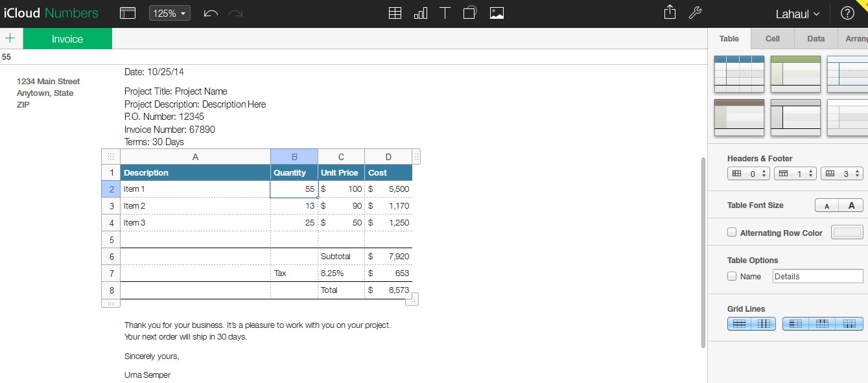This screenshot has height=383, width=868.
Task: Open the wrench tools menu
Action: pos(695,13)
